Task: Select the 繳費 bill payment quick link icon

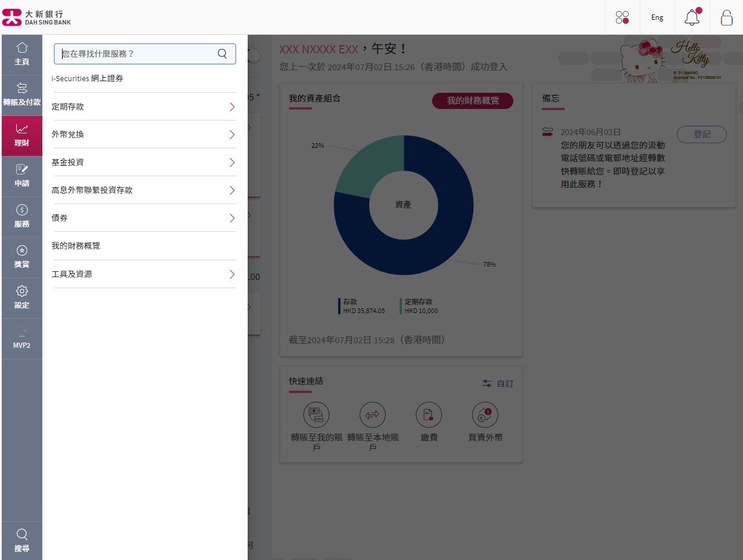Action: pyautogui.click(x=429, y=414)
